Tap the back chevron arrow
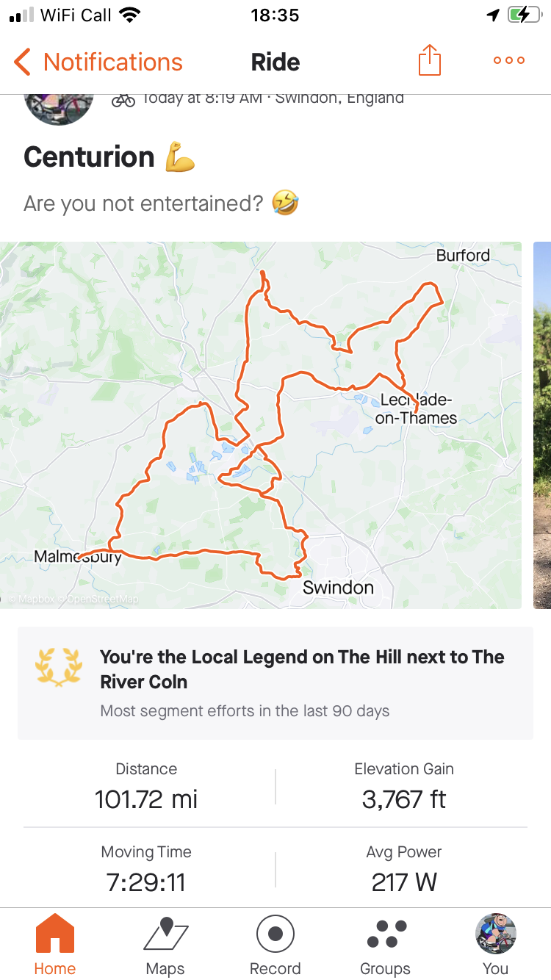Viewport: 551px width, 980px height. click(x=23, y=62)
